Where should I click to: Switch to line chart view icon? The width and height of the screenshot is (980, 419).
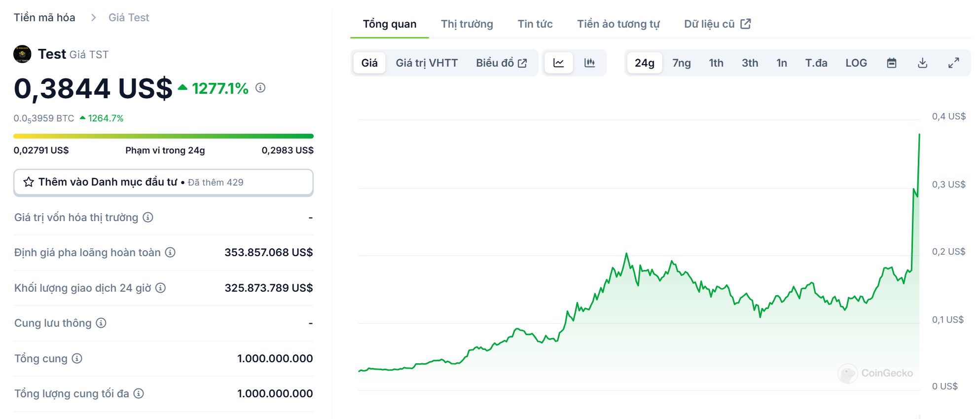[559, 63]
